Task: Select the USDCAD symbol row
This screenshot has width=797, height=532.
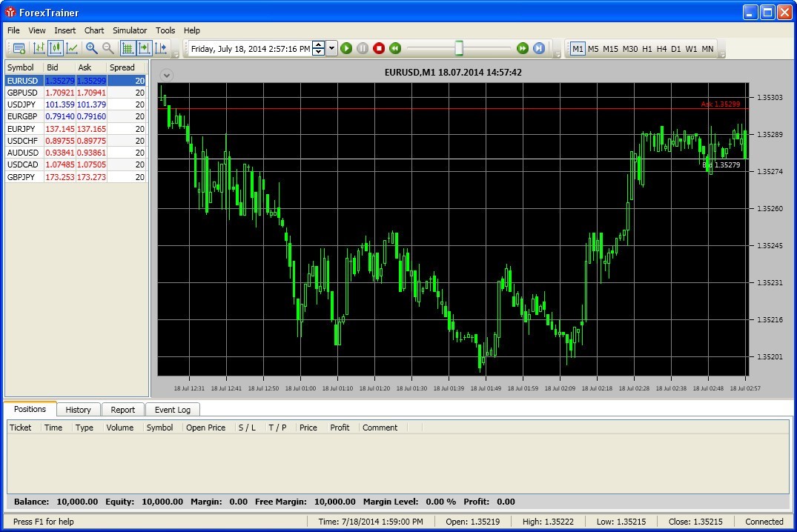Action: pos(76,164)
